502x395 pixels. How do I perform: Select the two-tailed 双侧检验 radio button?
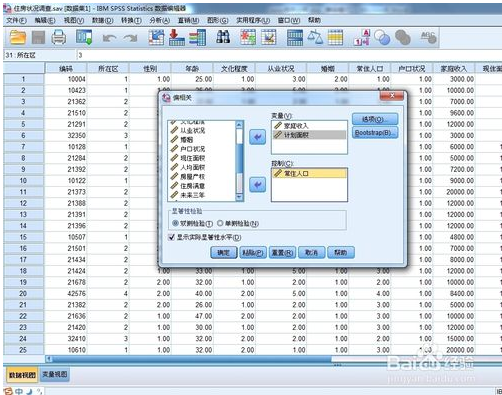(x=175, y=223)
